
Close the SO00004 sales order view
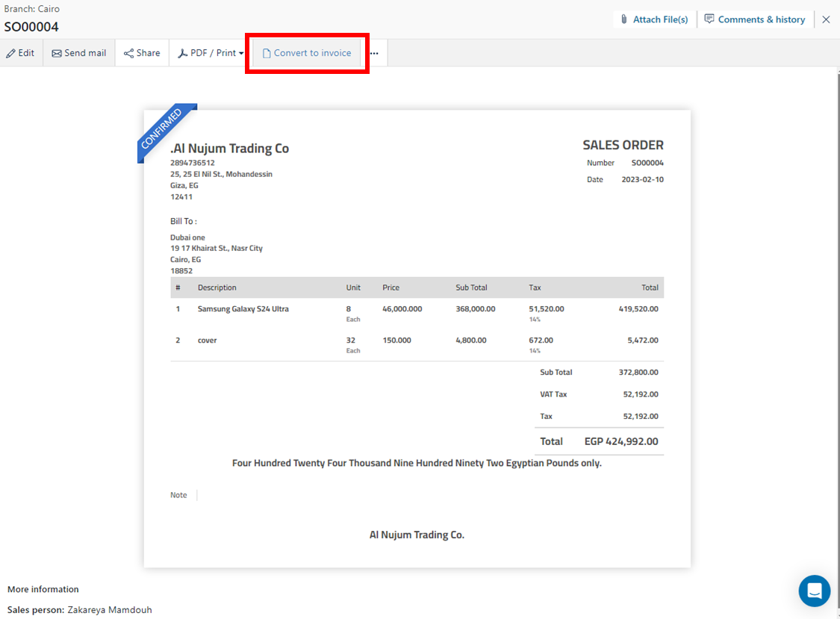pos(826,19)
